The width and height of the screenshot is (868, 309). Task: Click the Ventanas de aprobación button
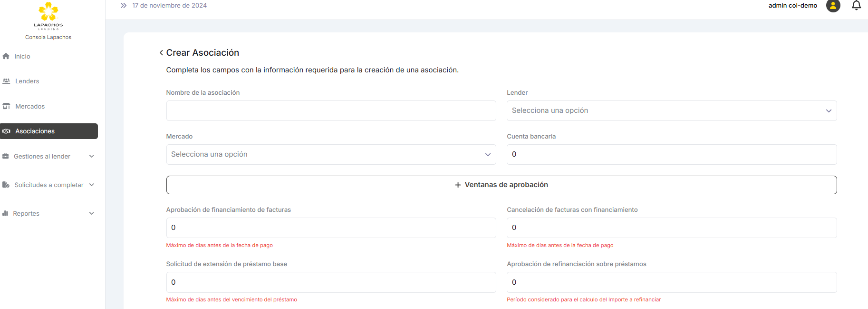(501, 185)
